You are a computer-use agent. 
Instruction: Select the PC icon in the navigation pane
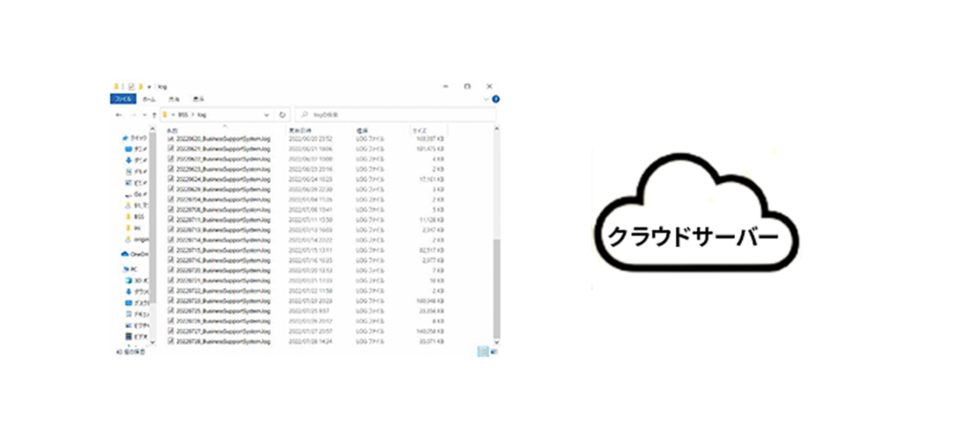click(126, 269)
